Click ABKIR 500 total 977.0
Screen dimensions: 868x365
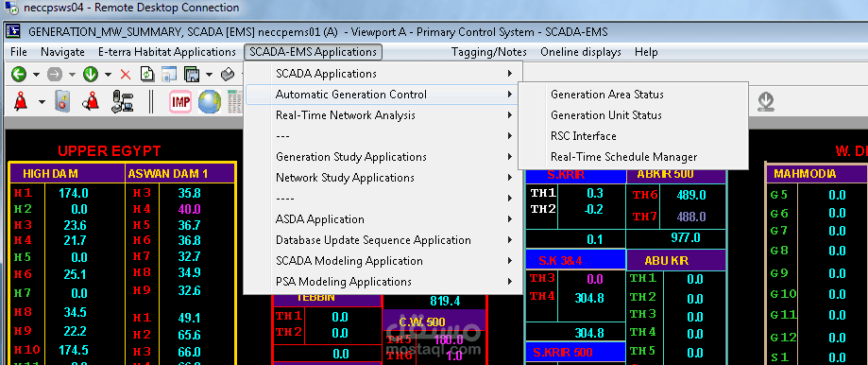pos(686,237)
